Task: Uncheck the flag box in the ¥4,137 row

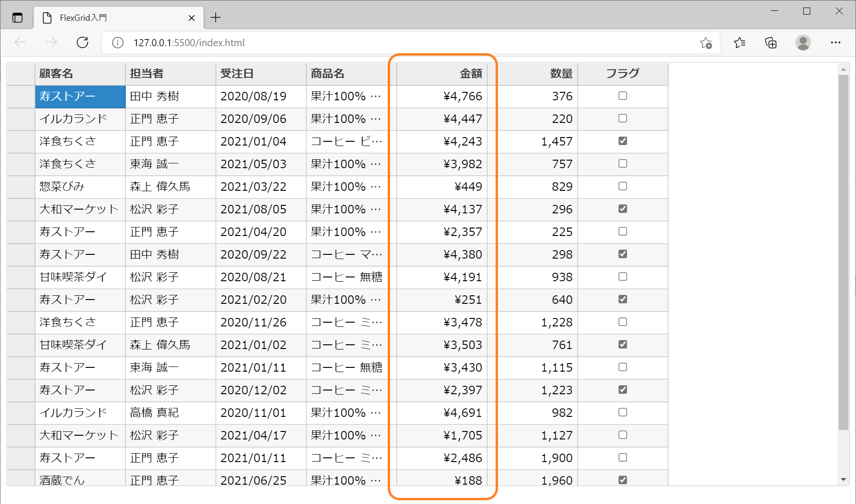Action: click(623, 209)
